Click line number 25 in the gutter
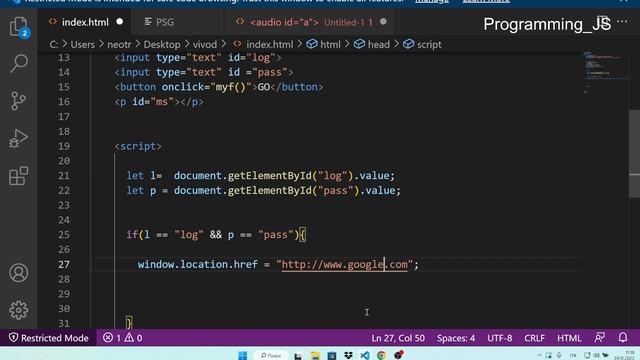This screenshot has height=360, width=640. coord(64,235)
